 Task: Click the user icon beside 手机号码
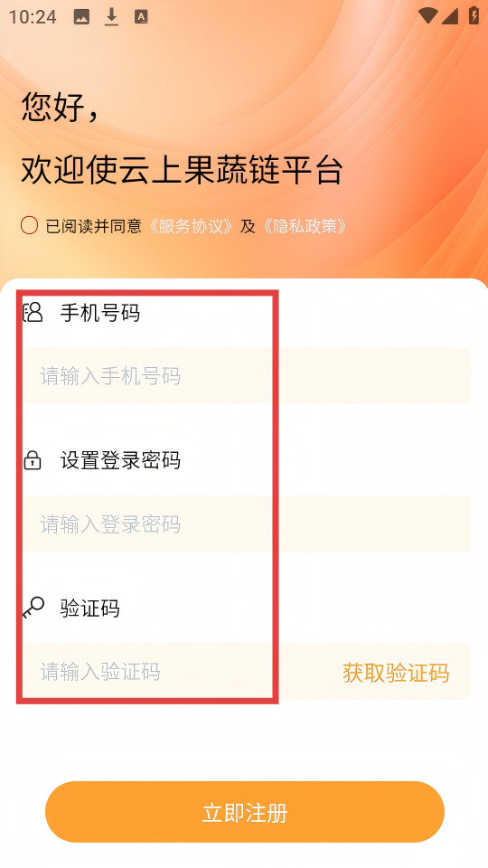coord(33,313)
